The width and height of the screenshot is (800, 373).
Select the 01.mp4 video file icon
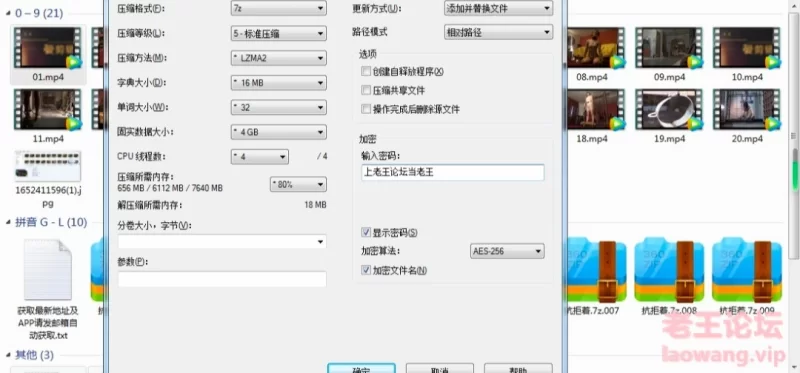point(47,48)
